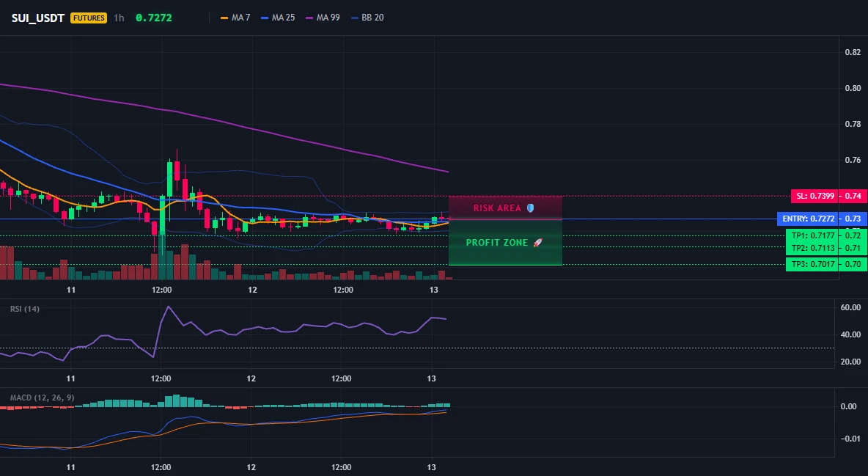
Task: Toggle the BB 20 legend entry
Action: [x=367, y=18]
